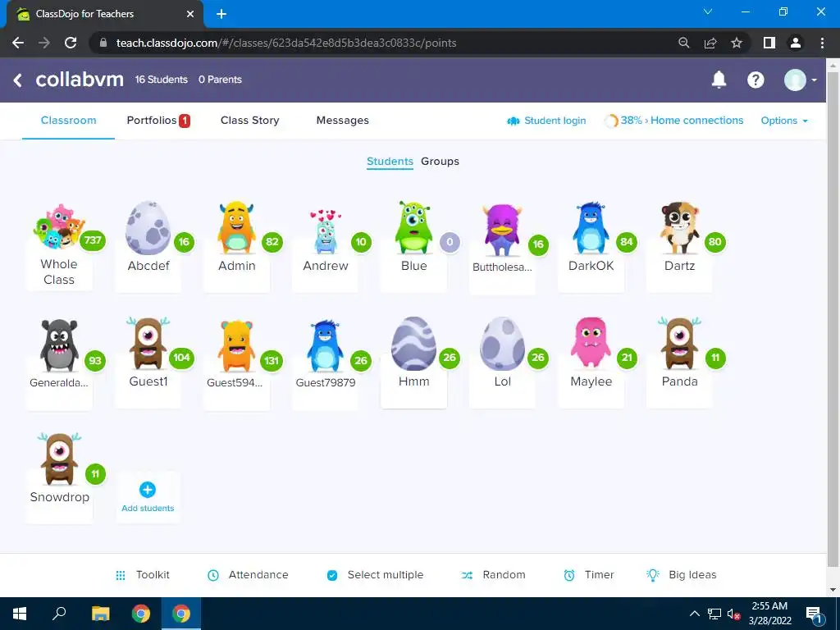Open a new Chrome tab
The image size is (840, 630).
pyautogui.click(x=221, y=14)
